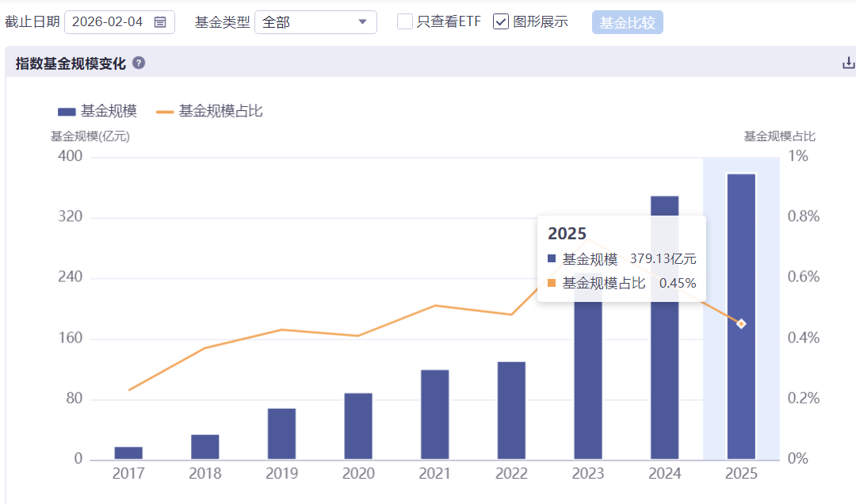Screen dimensions: 856x504
Task: Open the 基金类型 dropdown showing 全部
Action: point(315,22)
